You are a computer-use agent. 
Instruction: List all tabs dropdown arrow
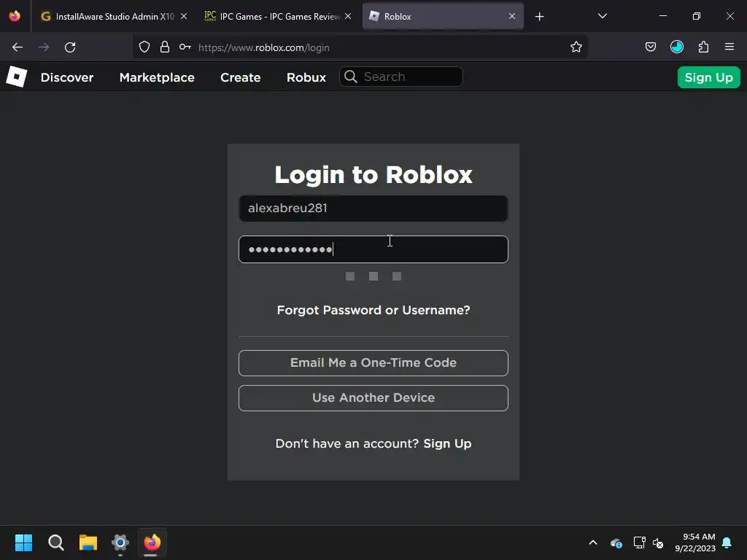coord(602,16)
